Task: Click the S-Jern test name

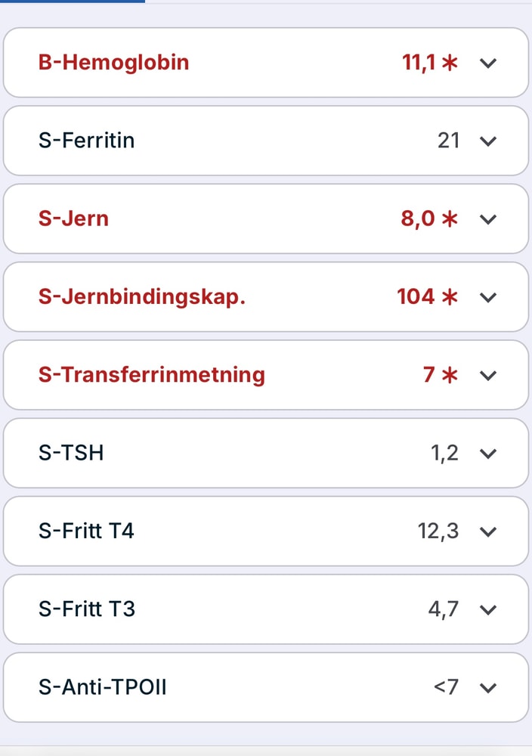Action: tap(73, 218)
